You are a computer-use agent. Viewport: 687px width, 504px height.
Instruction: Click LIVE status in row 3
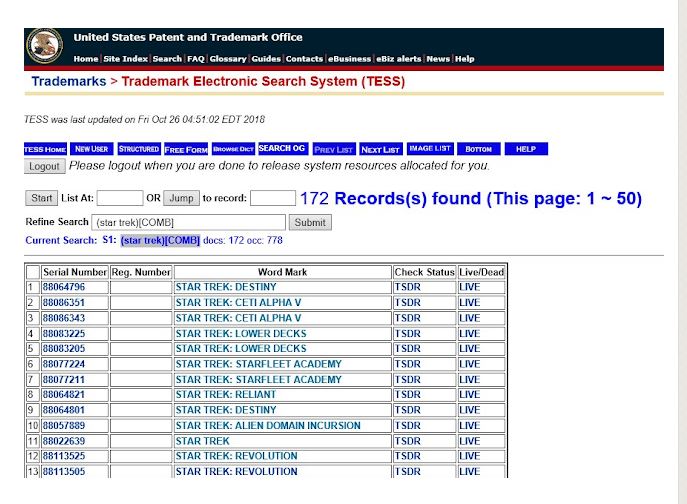pos(470,318)
